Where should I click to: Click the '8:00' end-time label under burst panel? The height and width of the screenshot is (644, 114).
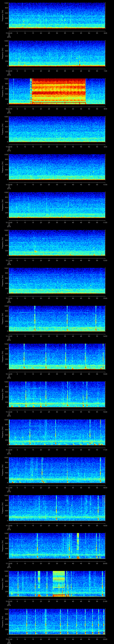[x=105, y=109]
